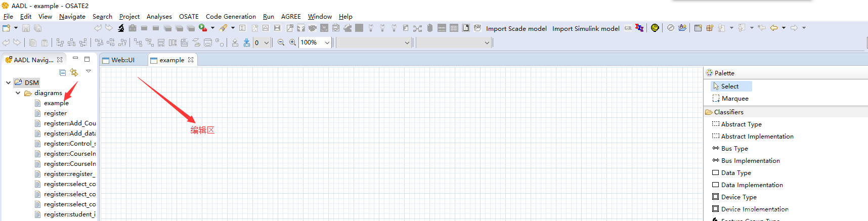Click the grey circle-slash icon
Screen dimensions: 868x221
(671, 28)
